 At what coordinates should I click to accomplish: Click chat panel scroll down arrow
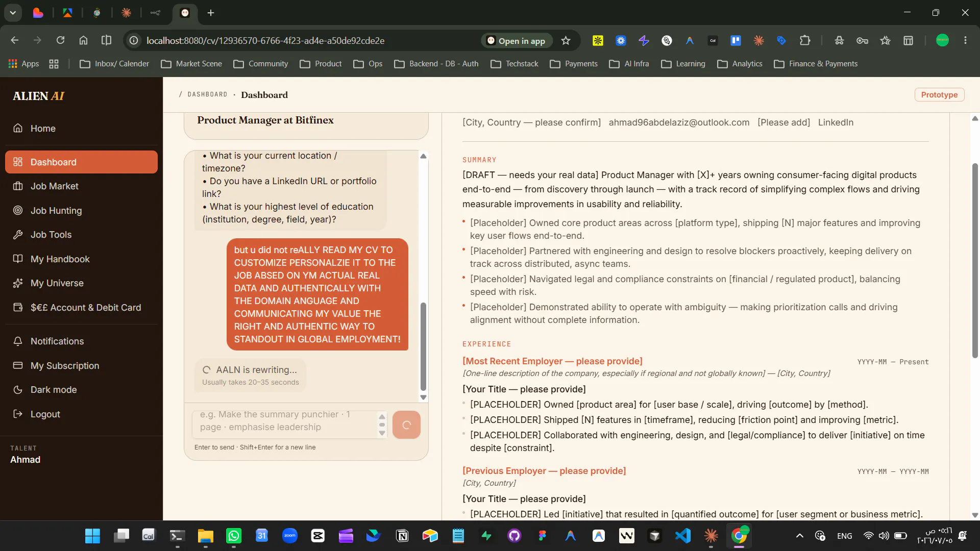[x=423, y=397]
